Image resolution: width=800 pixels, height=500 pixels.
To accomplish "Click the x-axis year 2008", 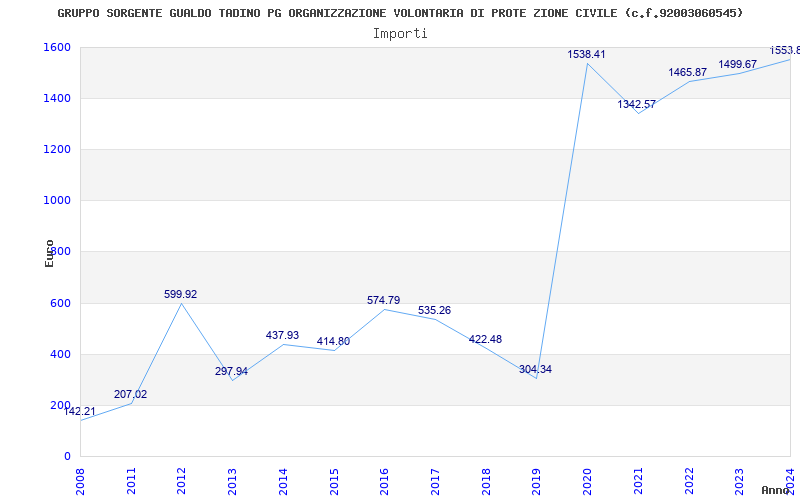I will click(80, 482).
